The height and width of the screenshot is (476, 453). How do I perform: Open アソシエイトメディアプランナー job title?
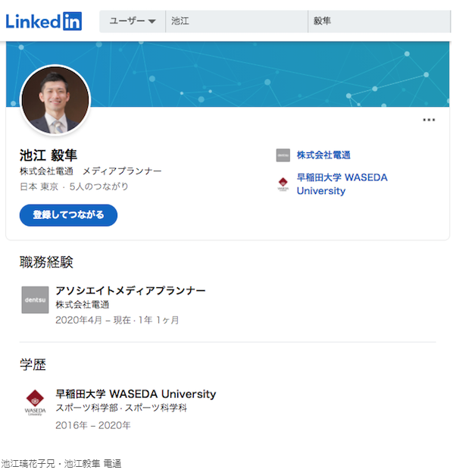(130, 290)
